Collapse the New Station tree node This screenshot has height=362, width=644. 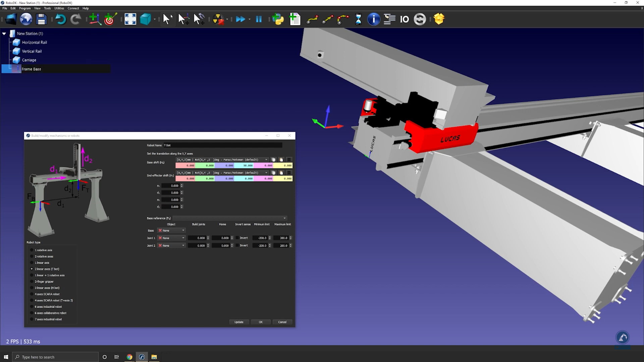click(4, 34)
